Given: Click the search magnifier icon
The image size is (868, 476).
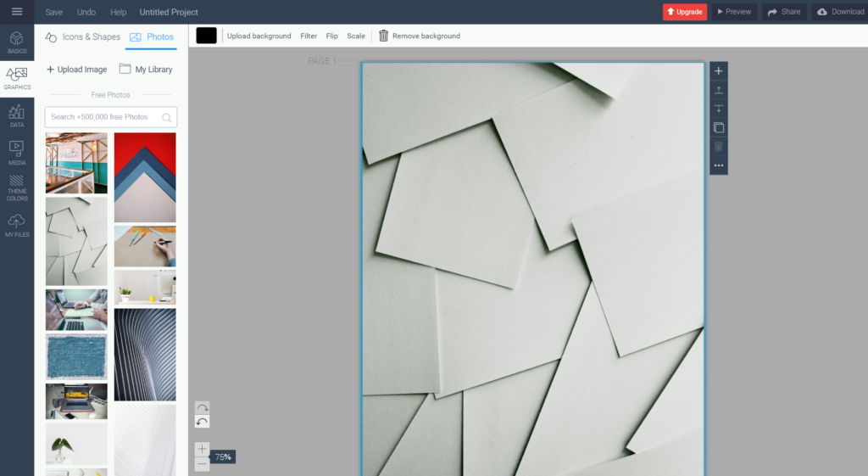Looking at the screenshot, I should click(x=166, y=117).
